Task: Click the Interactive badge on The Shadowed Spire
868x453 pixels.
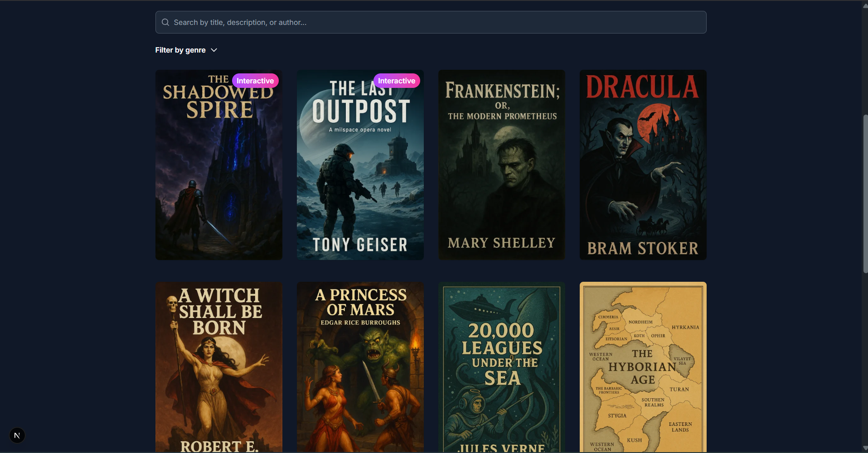Action: pos(255,81)
